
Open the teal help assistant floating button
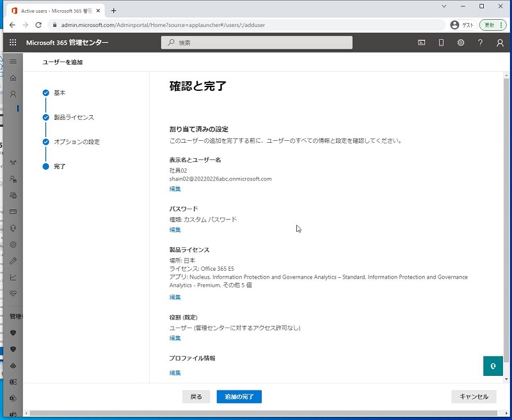coord(493,366)
